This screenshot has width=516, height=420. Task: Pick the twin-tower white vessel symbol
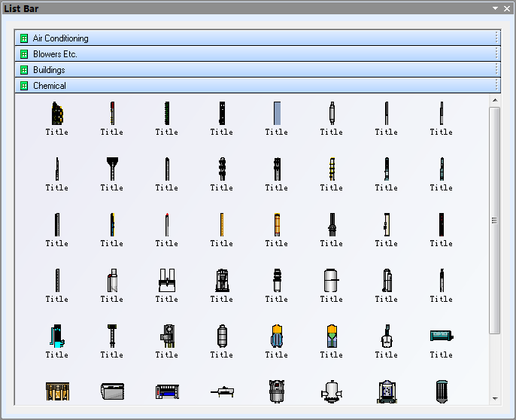[x=167, y=280]
